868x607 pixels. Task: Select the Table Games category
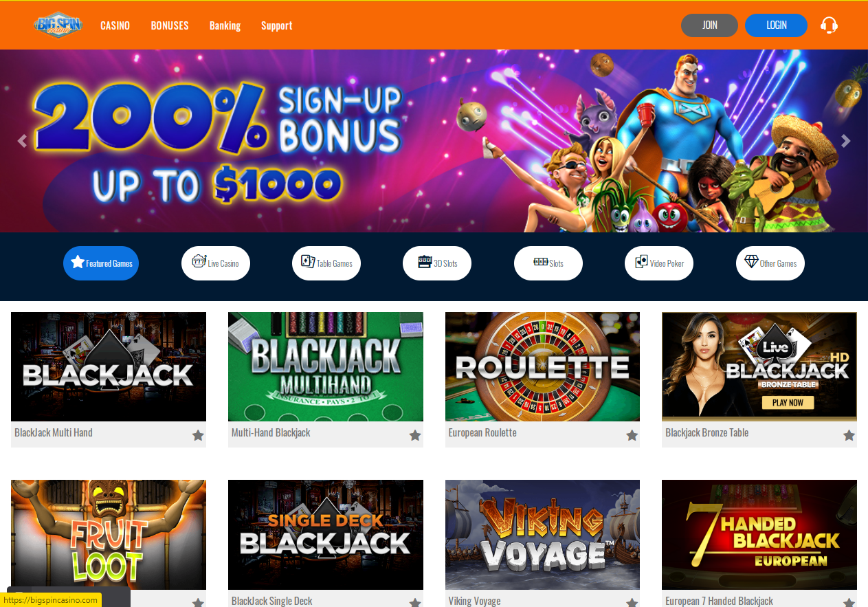(x=326, y=263)
